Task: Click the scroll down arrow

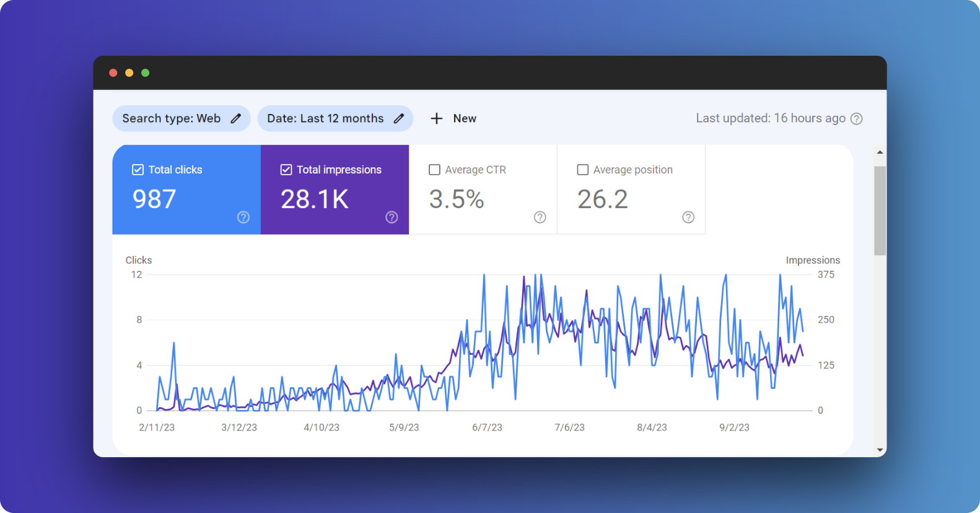Action: (880, 450)
